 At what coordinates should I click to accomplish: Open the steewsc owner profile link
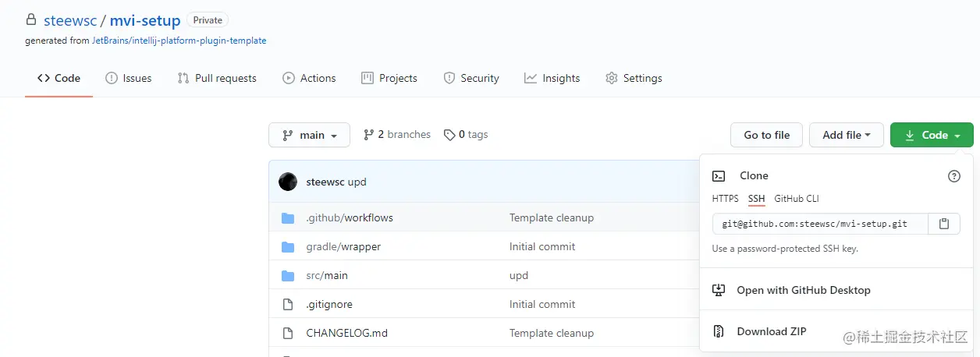[69, 20]
